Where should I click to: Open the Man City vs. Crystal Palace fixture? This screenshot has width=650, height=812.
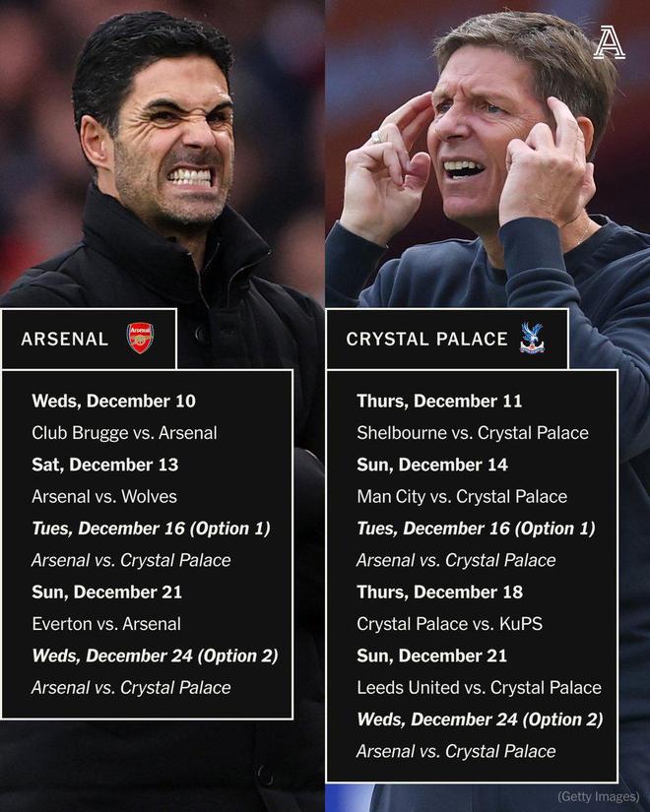coord(462,496)
